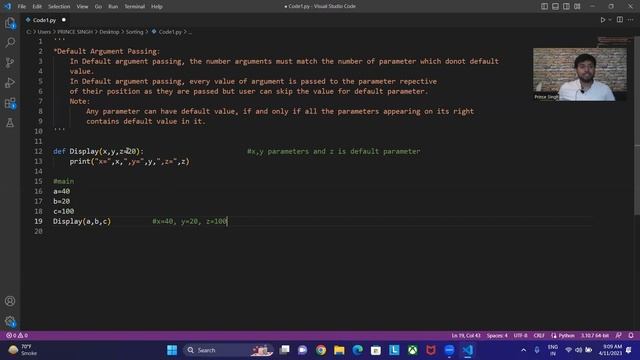
Task: Open the Accounts menu icon
Action: click(10, 301)
